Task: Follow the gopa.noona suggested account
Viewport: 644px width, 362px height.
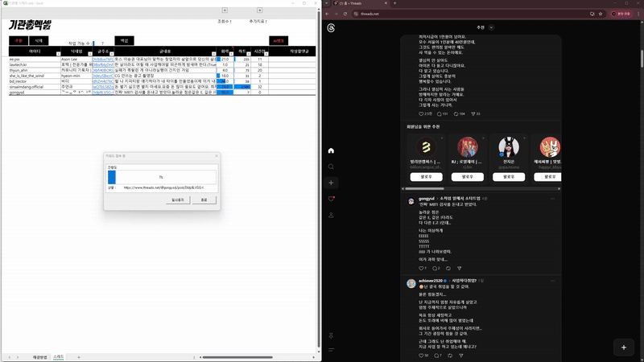Action: point(509,177)
